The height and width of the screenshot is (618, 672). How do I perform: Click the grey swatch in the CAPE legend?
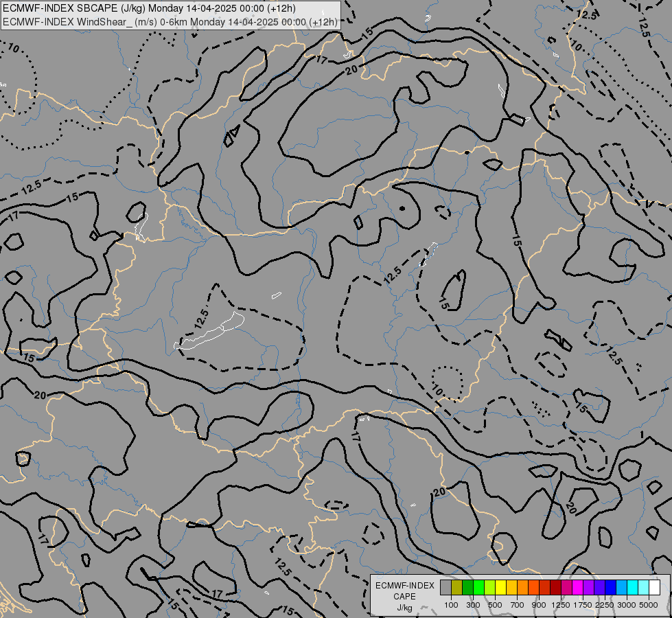[445, 587]
